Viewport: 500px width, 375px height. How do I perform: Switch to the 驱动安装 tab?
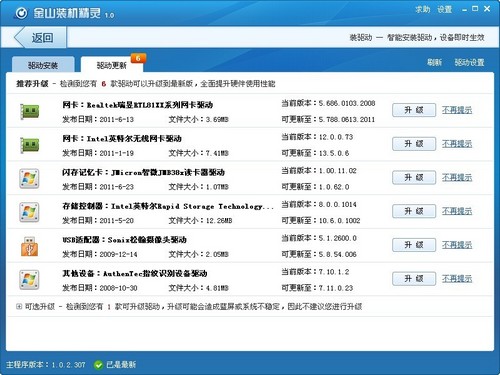[43, 65]
